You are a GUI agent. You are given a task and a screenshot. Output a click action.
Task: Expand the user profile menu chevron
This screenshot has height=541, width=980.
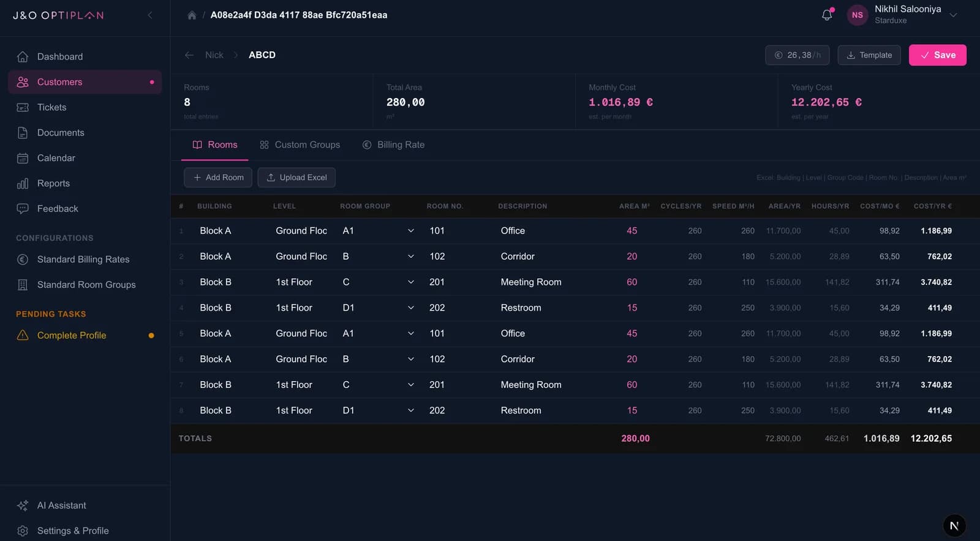pos(953,15)
